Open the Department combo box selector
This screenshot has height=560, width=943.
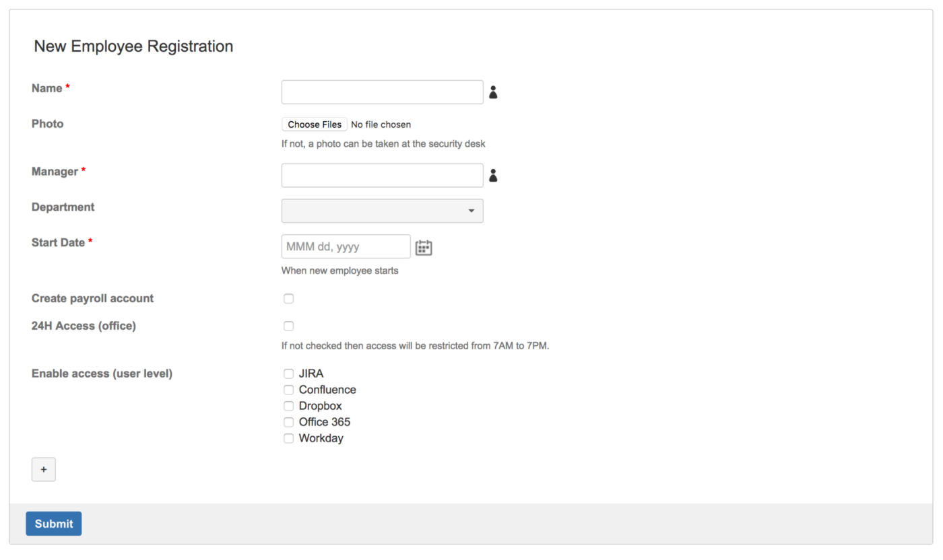(382, 211)
